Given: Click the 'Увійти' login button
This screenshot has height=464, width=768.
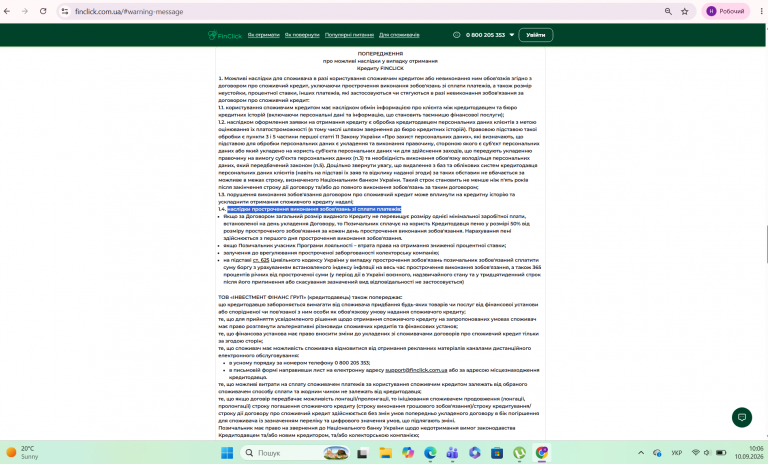Looking at the screenshot, I should pos(536,35).
